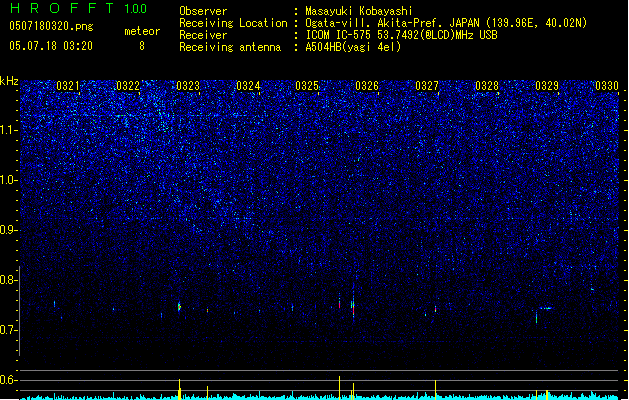
Task: Click the meteor label
Action: [142, 31]
